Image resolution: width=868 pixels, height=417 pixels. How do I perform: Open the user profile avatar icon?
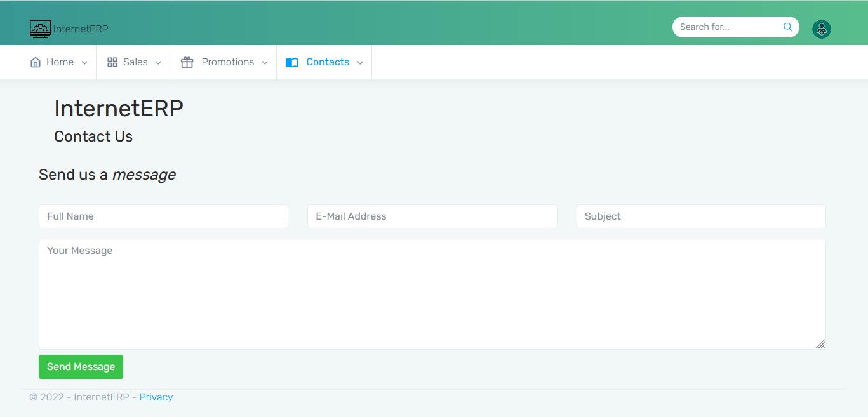(x=822, y=29)
